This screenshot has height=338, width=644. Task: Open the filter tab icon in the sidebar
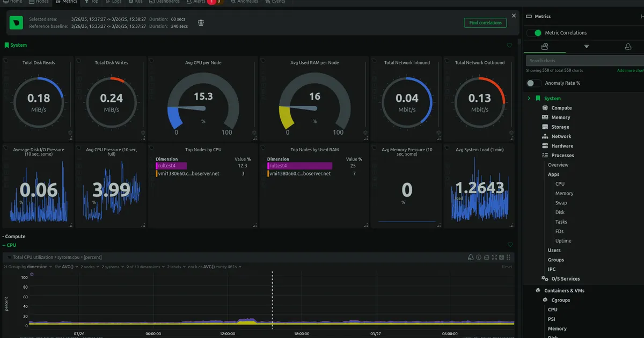[587, 47]
